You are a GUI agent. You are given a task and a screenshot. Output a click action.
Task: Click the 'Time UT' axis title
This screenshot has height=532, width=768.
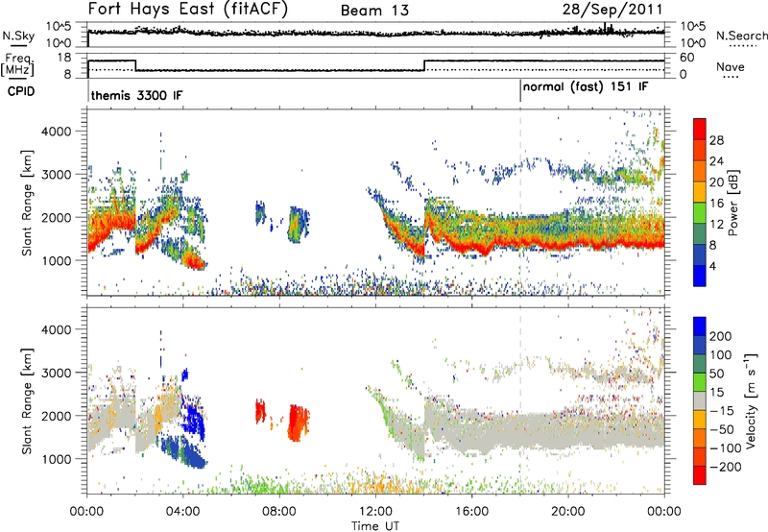click(375, 525)
